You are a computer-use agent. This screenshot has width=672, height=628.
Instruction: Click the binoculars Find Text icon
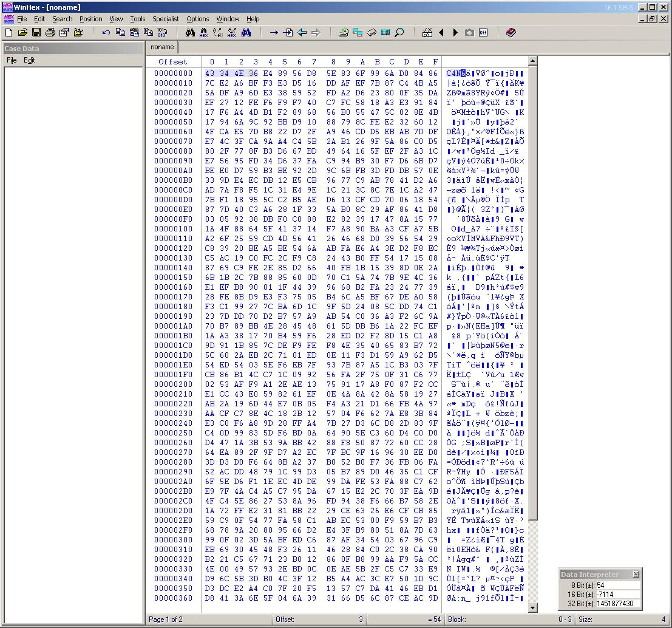click(191, 33)
